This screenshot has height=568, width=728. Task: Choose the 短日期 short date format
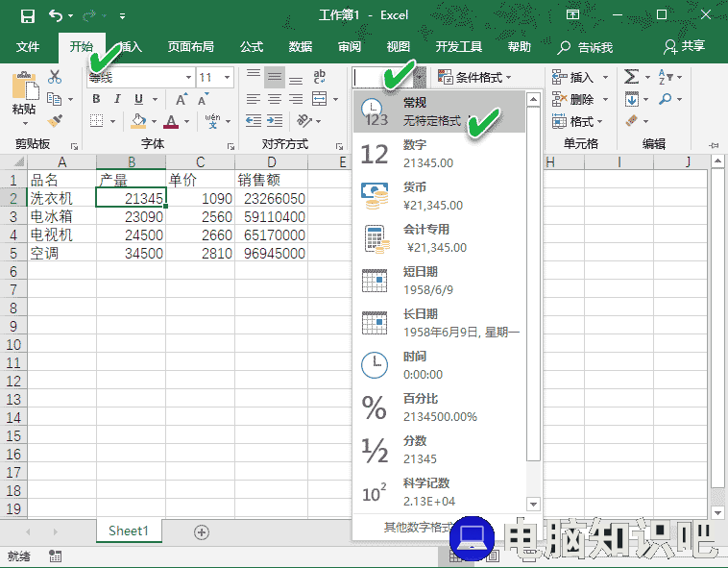coord(439,281)
